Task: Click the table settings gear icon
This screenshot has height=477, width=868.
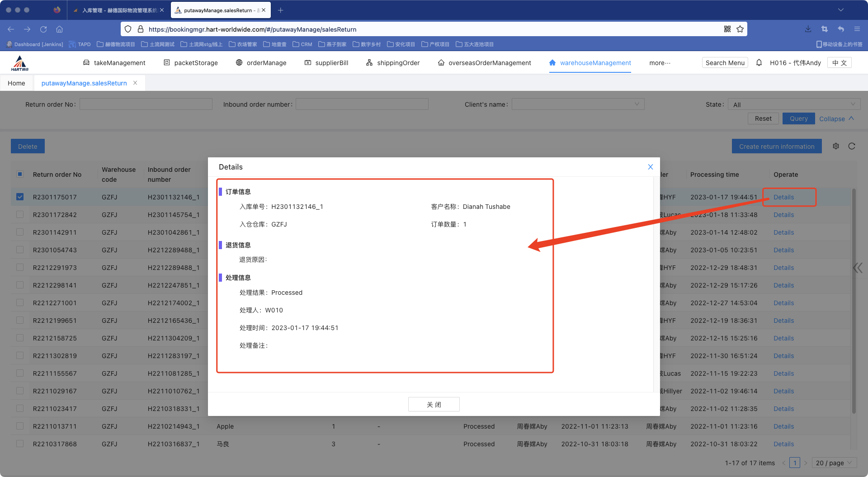Action: (x=836, y=146)
